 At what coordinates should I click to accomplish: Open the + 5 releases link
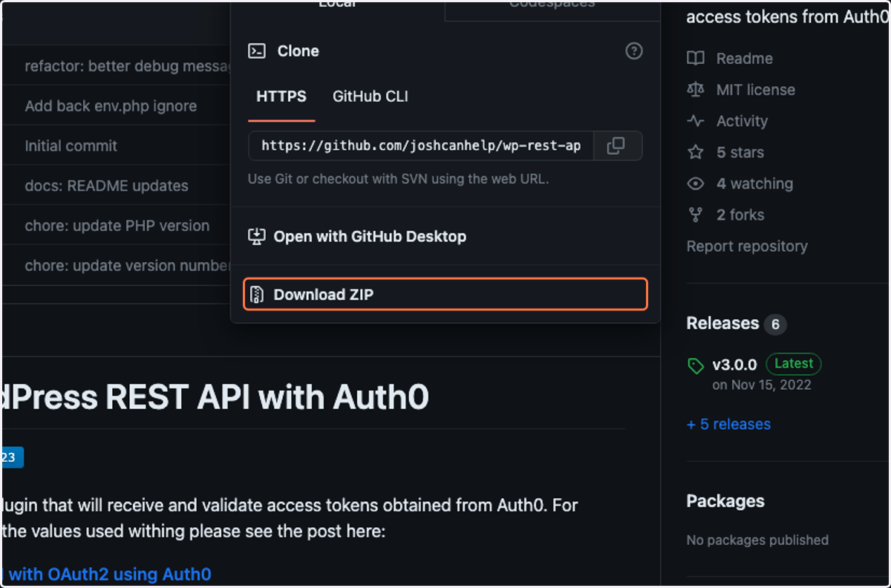[x=728, y=425]
